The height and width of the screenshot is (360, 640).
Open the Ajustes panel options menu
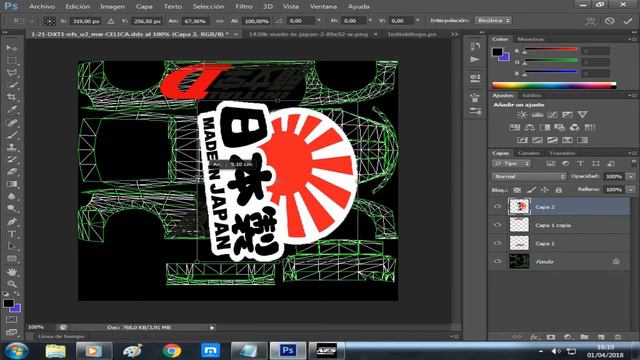[x=632, y=96]
